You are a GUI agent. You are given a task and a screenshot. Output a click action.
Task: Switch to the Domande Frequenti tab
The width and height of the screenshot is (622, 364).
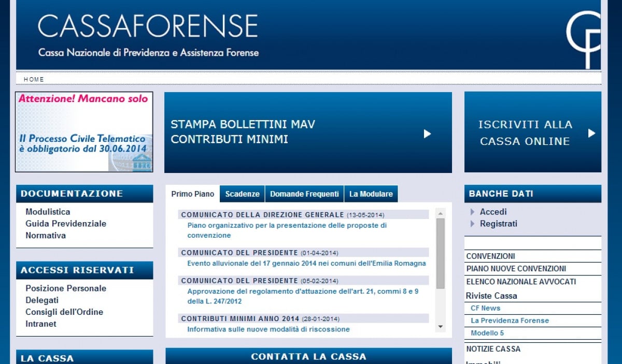(x=304, y=194)
